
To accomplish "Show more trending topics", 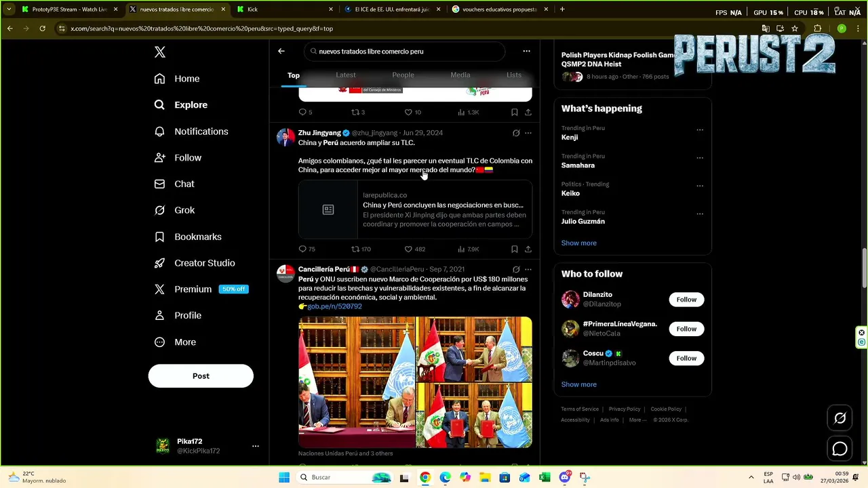I will 578,243.
